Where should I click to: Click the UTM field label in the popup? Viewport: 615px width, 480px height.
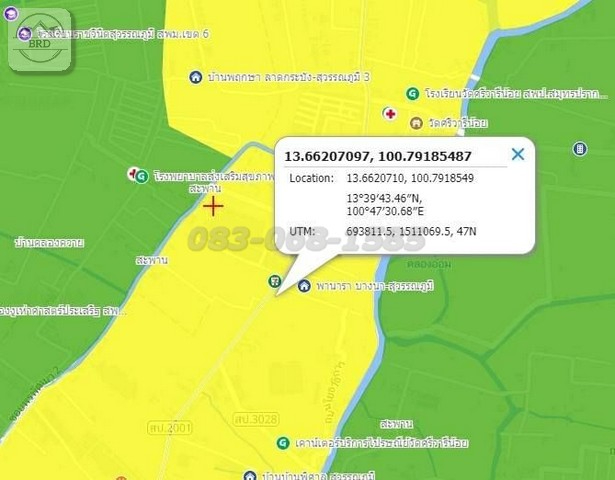[x=302, y=231]
